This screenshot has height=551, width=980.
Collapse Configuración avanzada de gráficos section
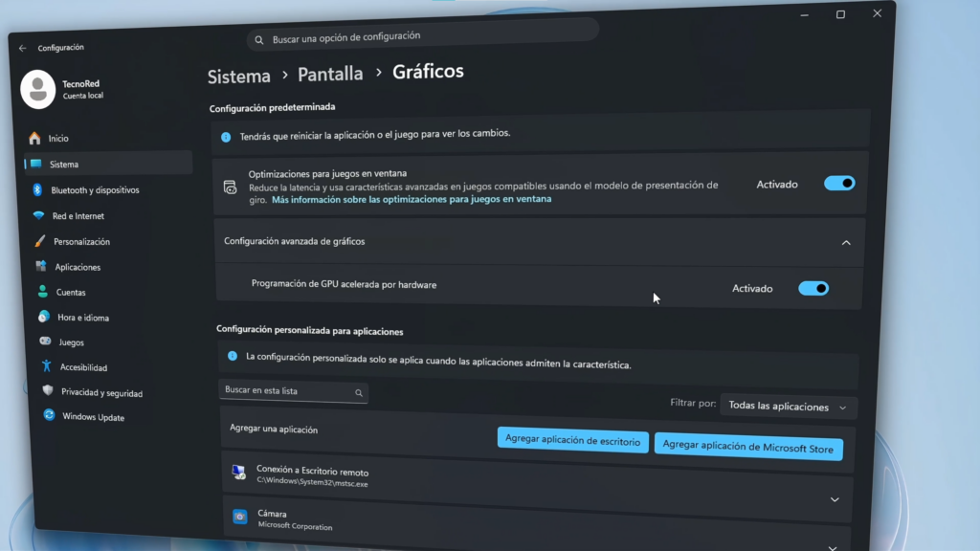[x=846, y=242]
